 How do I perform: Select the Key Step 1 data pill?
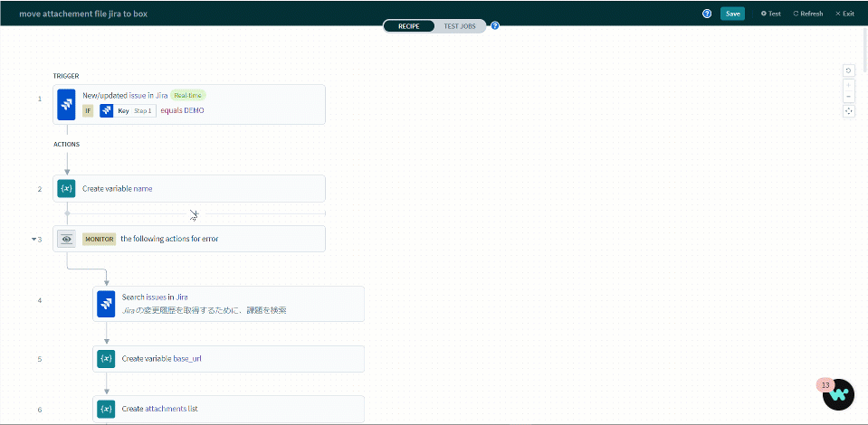tap(128, 110)
